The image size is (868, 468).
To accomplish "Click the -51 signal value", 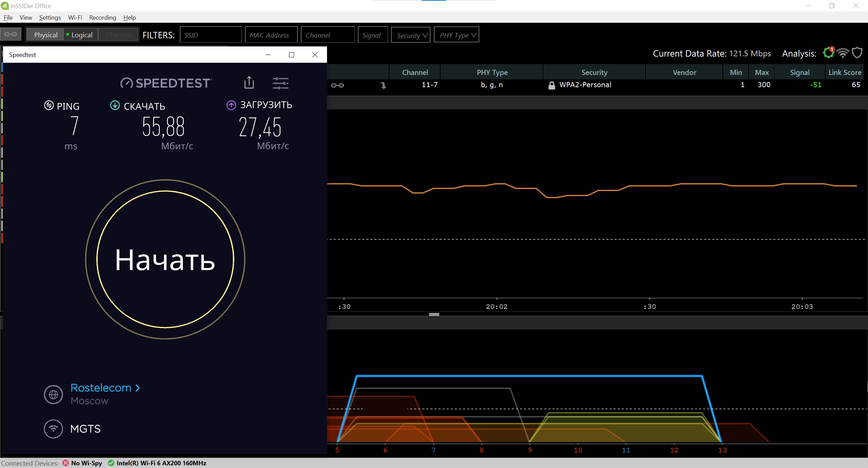I will coord(815,85).
